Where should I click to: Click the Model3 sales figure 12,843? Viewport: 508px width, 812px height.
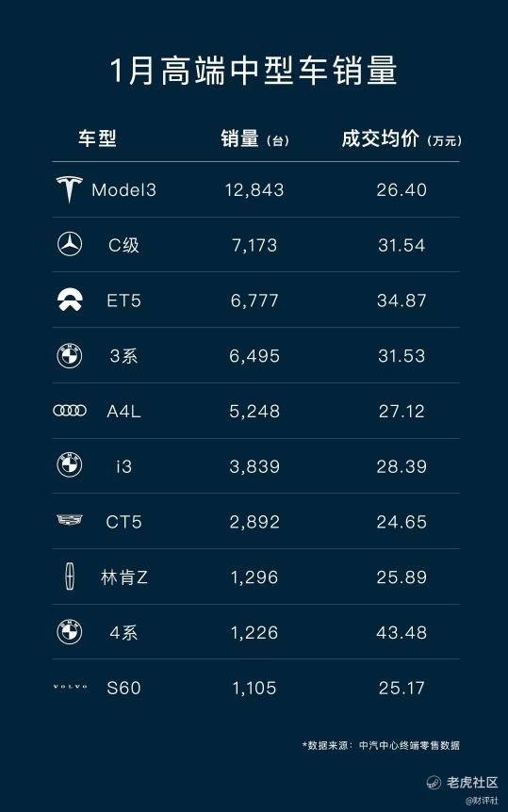click(x=254, y=190)
